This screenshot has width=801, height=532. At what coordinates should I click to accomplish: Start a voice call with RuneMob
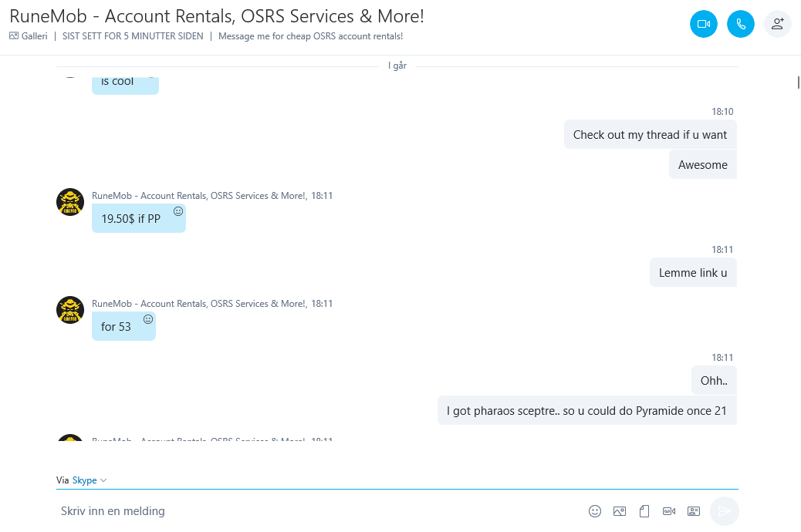click(741, 24)
